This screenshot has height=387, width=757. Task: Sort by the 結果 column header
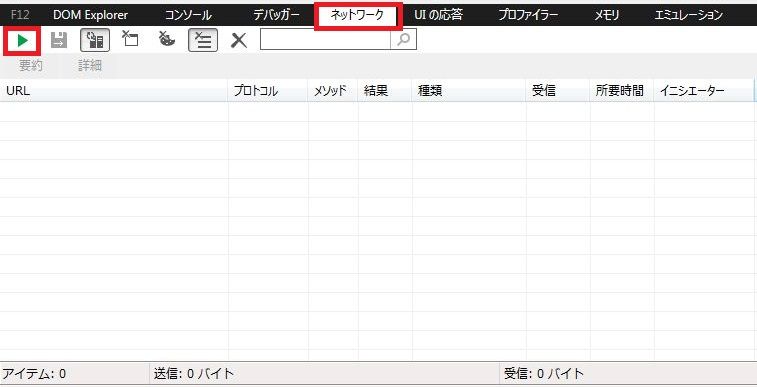(385, 91)
